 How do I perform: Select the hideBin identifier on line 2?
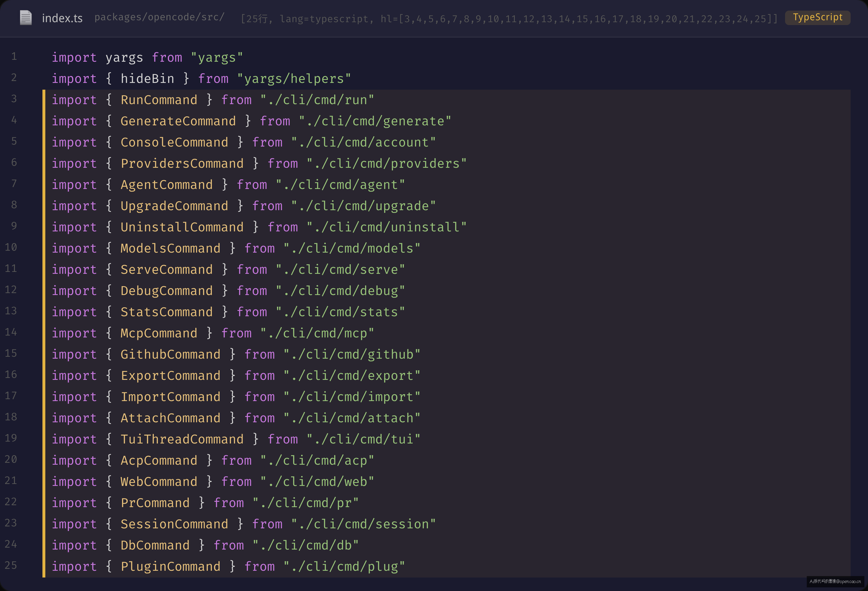click(147, 79)
